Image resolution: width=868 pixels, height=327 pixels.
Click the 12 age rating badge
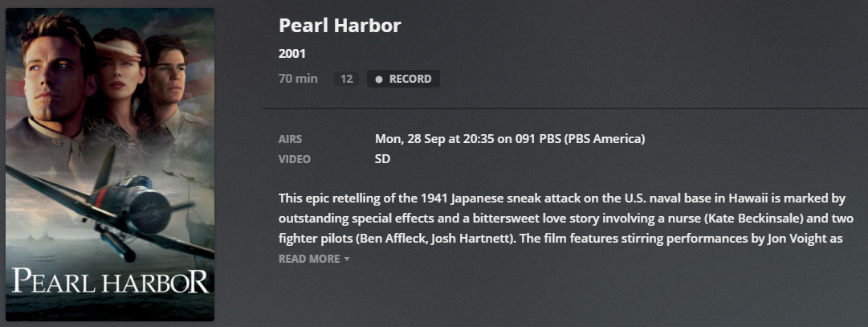pyautogui.click(x=346, y=79)
